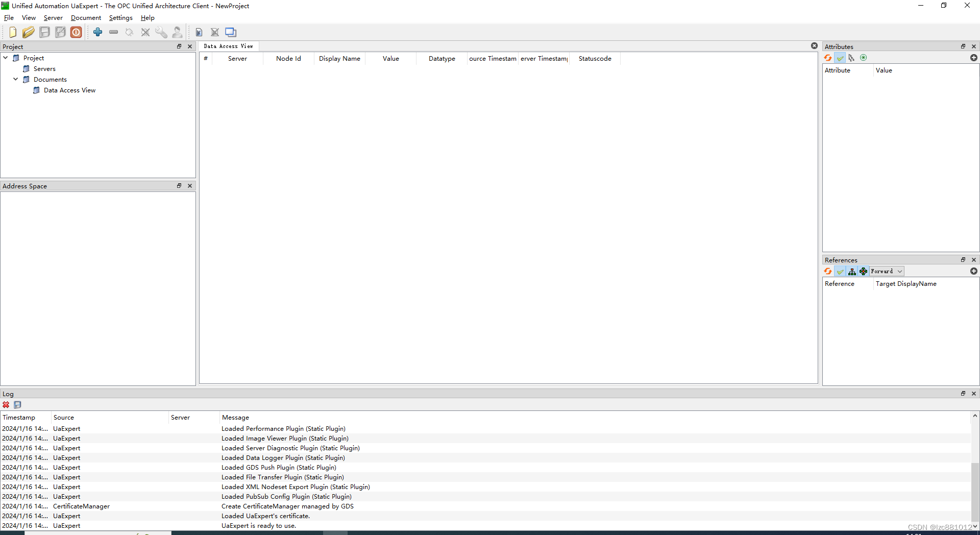Toggle the green checkmark in Attributes toolbar
This screenshot has height=535, width=980.
pos(840,58)
